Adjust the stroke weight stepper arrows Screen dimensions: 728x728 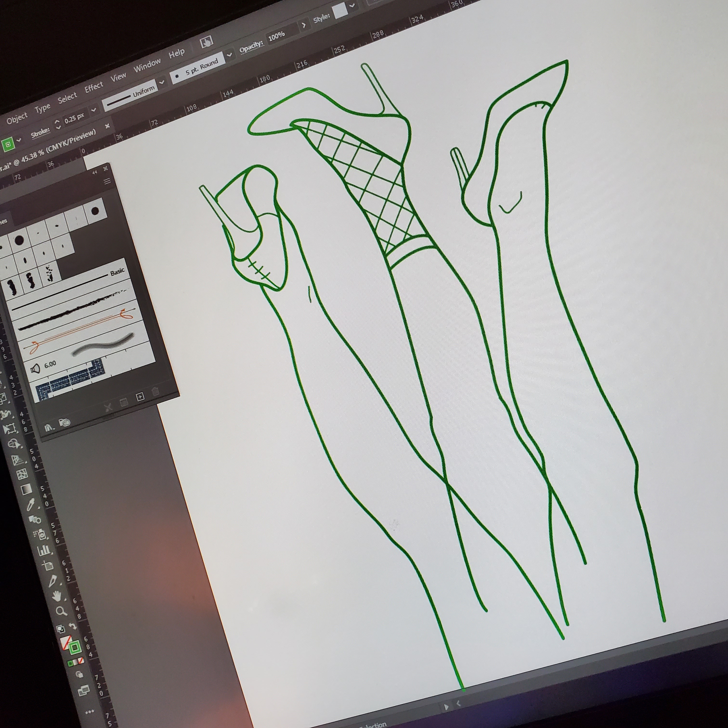57,124
